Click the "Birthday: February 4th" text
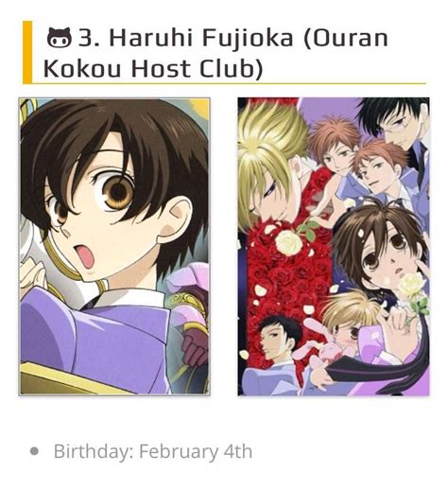Image resolution: width=448 pixels, height=489 pixels. tap(153, 451)
